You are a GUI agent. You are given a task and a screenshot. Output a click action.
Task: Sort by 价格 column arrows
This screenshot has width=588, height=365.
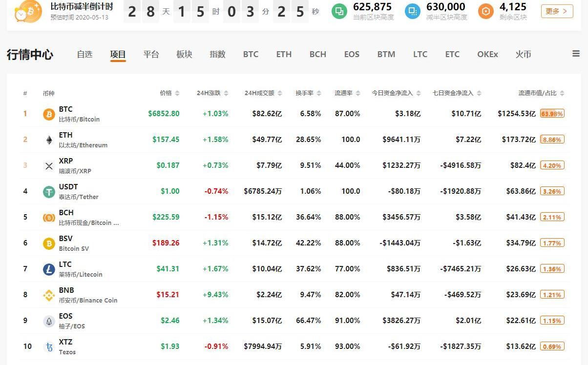(x=177, y=93)
